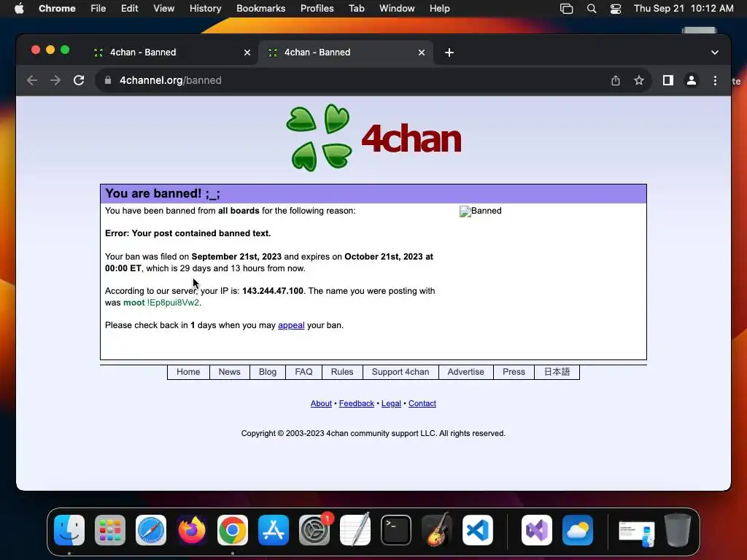Viewport: 747px width, 560px height.
Task: Open a new tab with plus button
Action: click(449, 52)
